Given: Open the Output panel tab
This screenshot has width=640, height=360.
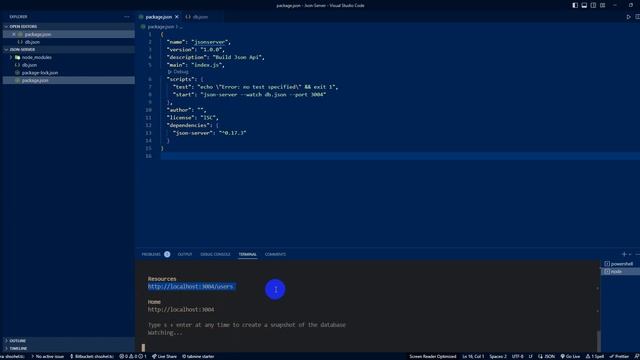Looking at the screenshot, I should click(x=184, y=254).
